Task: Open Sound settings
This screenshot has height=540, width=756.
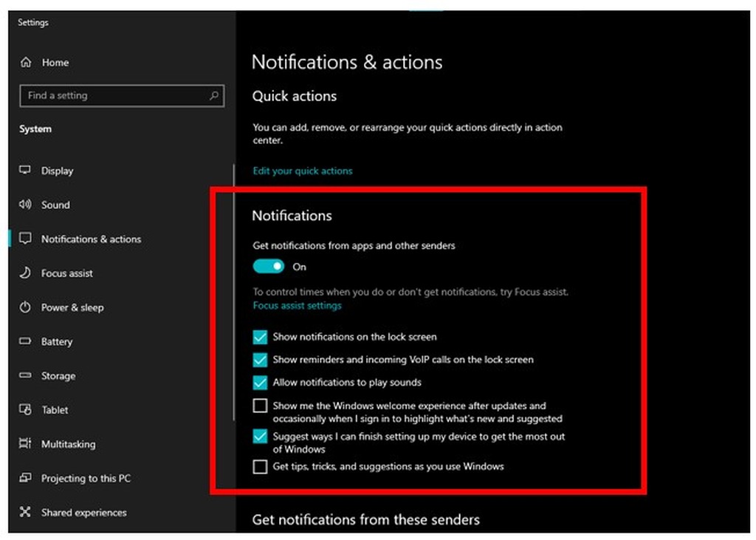Action: [55, 205]
